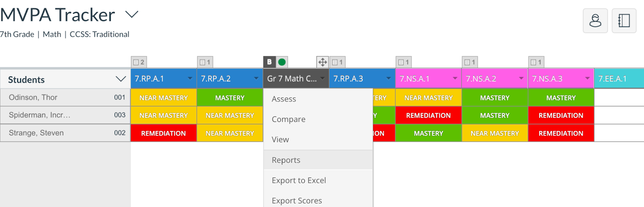This screenshot has width=644, height=207.
Task: Choose Reports from the dropdown menu
Action: click(x=318, y=160)
